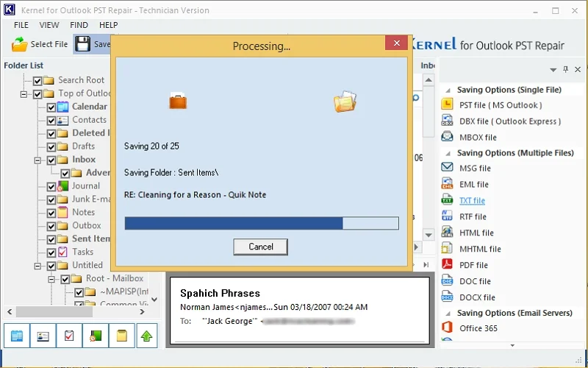Open the folder tree scroll-down chevron
588x368 pixels.
[154, 300]
